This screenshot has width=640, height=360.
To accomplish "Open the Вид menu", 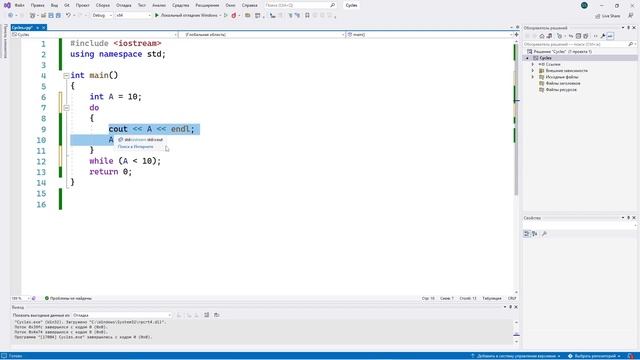I will point(54,5).
